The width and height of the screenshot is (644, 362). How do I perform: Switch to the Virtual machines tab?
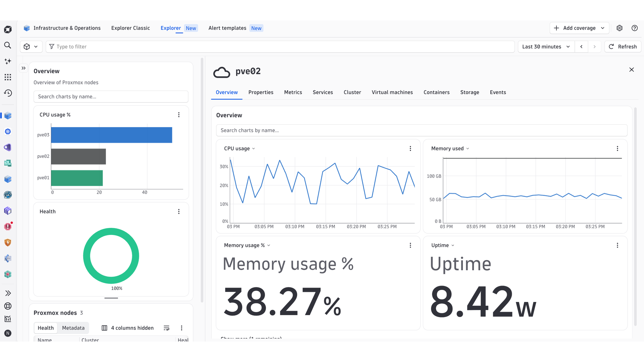[392, 92]
